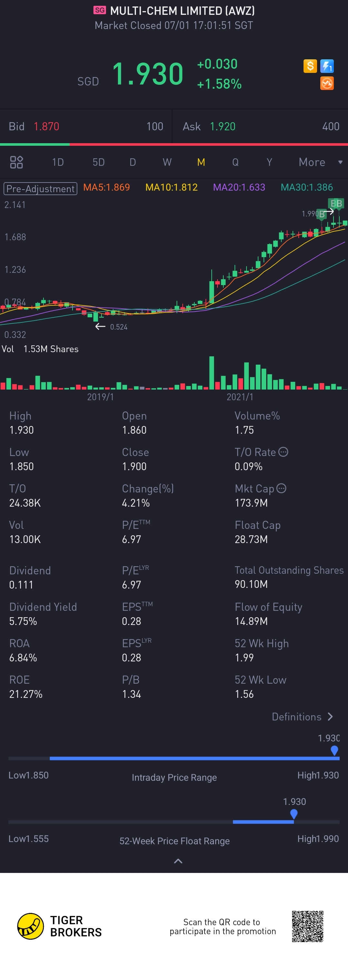
Task: Tap the 52 Wk Low 1.56 value
Action: (244, 694)
